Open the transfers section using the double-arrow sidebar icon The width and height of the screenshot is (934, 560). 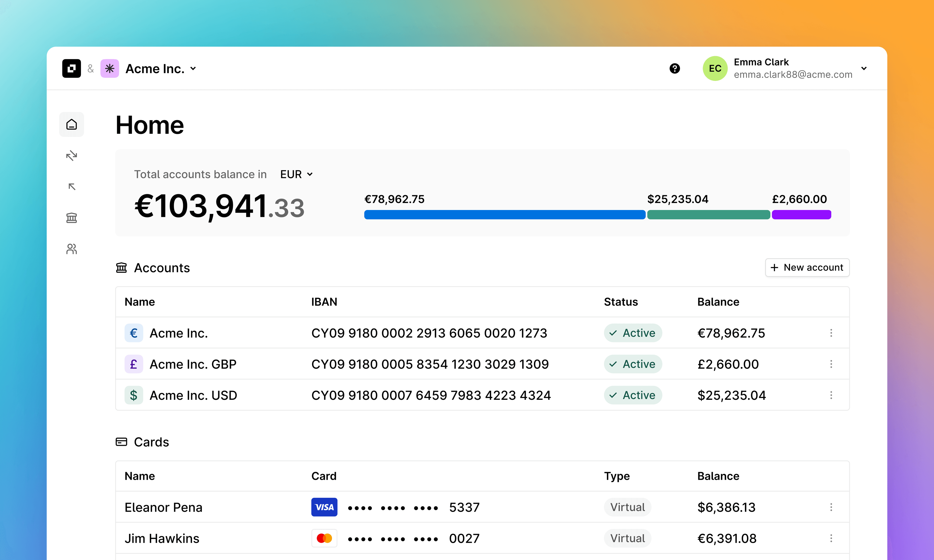(71, 156)
